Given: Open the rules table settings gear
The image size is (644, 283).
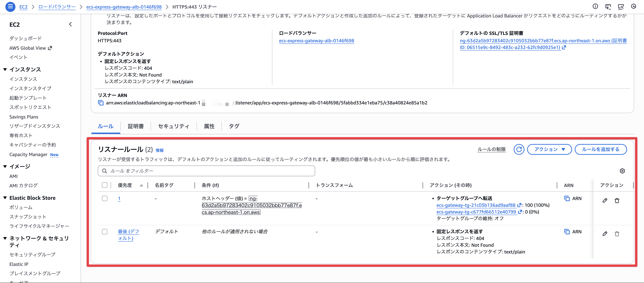Looking at the screenshot, I should tap(622, 171).
